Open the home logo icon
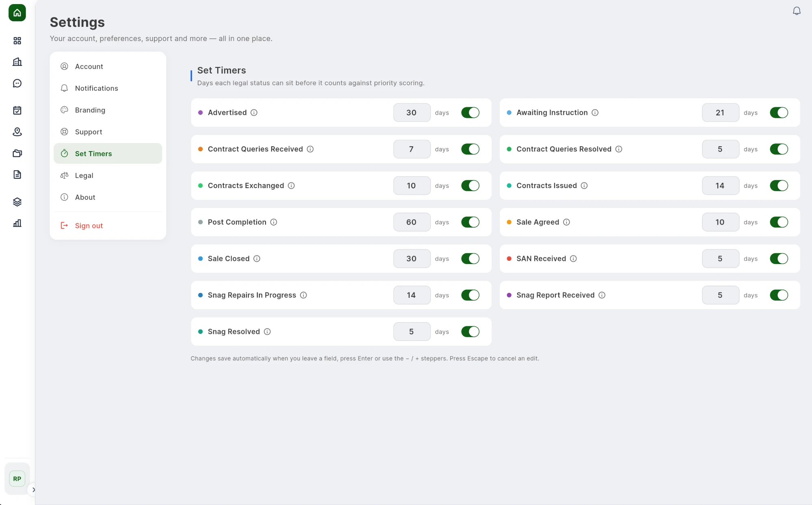This screenshot has height=505, width=812. [x=17, y=13]
